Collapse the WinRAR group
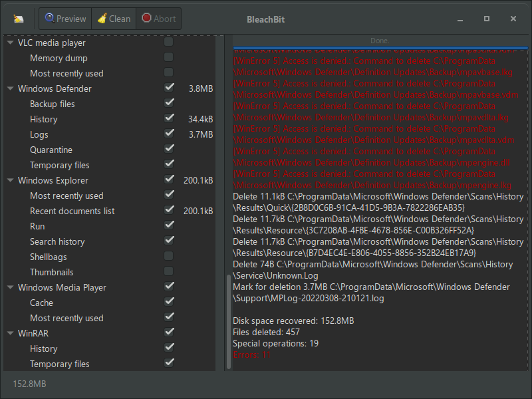 coord(11,333)
